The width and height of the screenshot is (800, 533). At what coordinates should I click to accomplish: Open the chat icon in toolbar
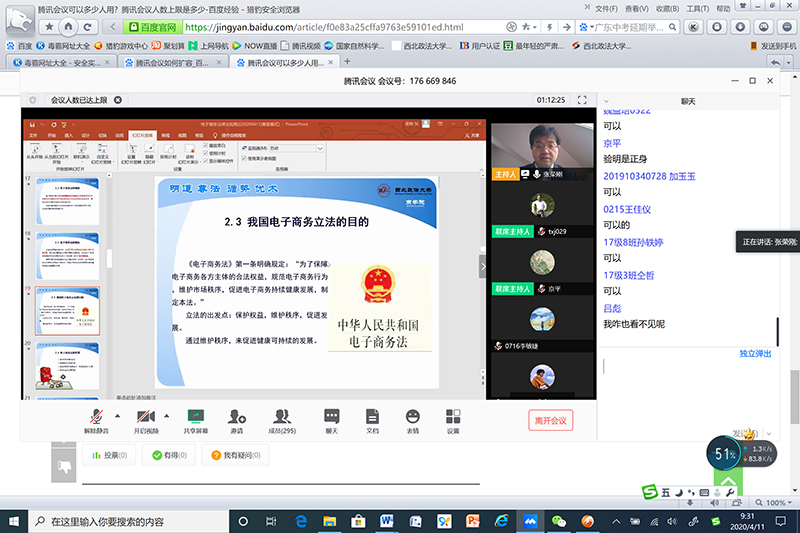click(331, 419)
